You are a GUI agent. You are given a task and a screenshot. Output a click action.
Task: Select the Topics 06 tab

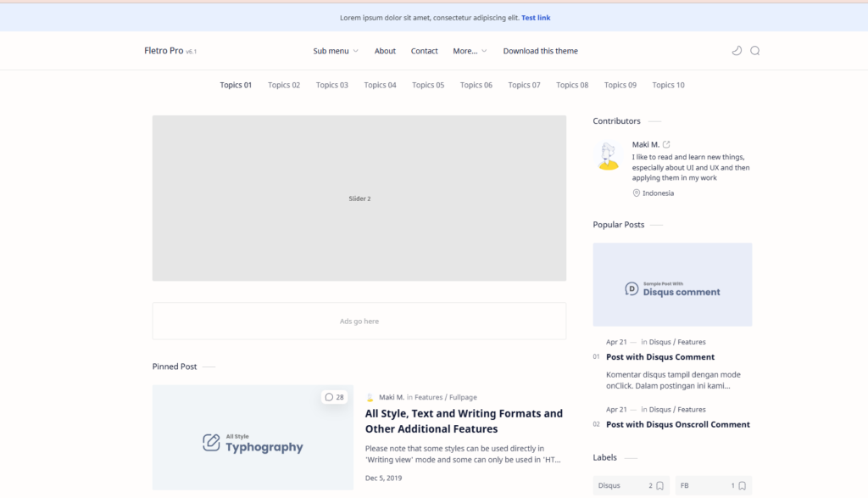click(x=476, y=85)
